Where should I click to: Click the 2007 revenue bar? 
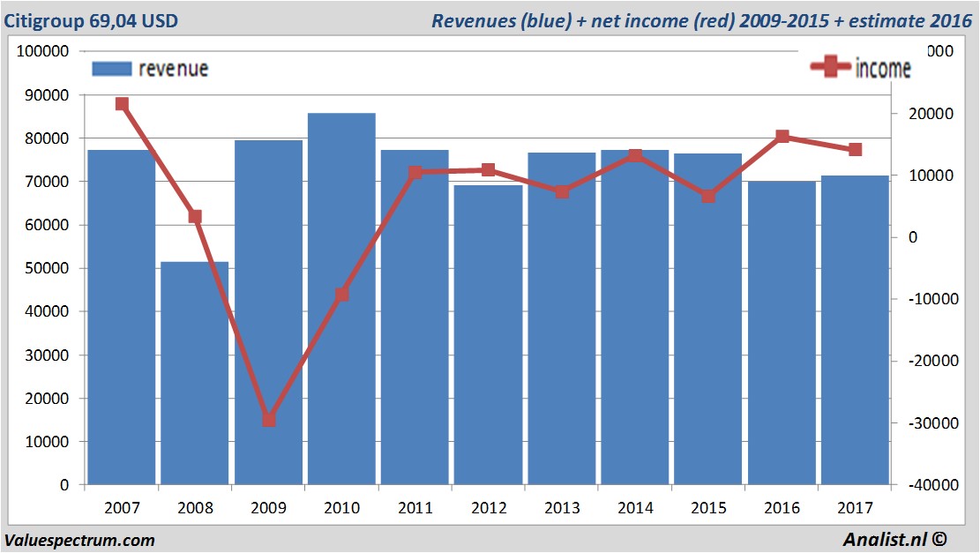121,318
